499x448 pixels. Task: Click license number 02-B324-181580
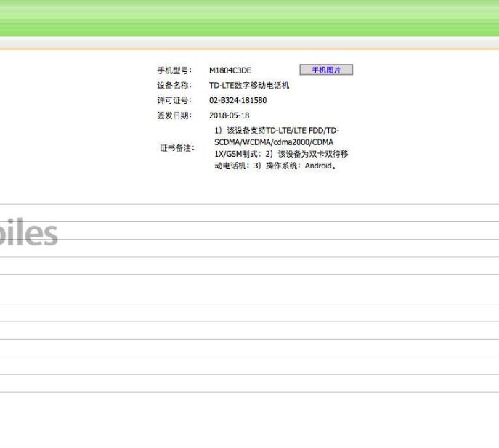pyautogui.click(x=238, y=100)
